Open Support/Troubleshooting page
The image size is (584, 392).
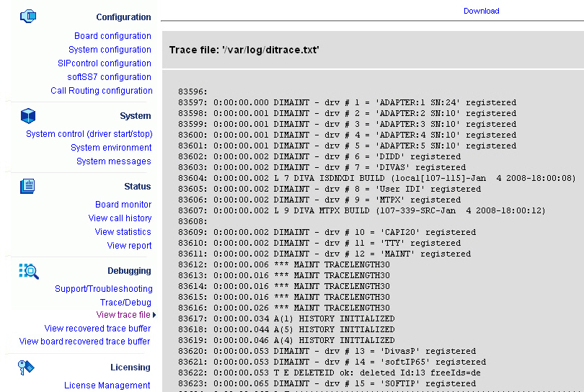pos(104,289)
